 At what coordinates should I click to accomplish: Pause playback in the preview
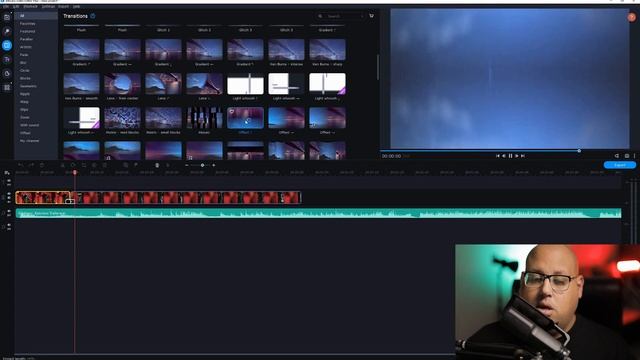pos(510,156)
